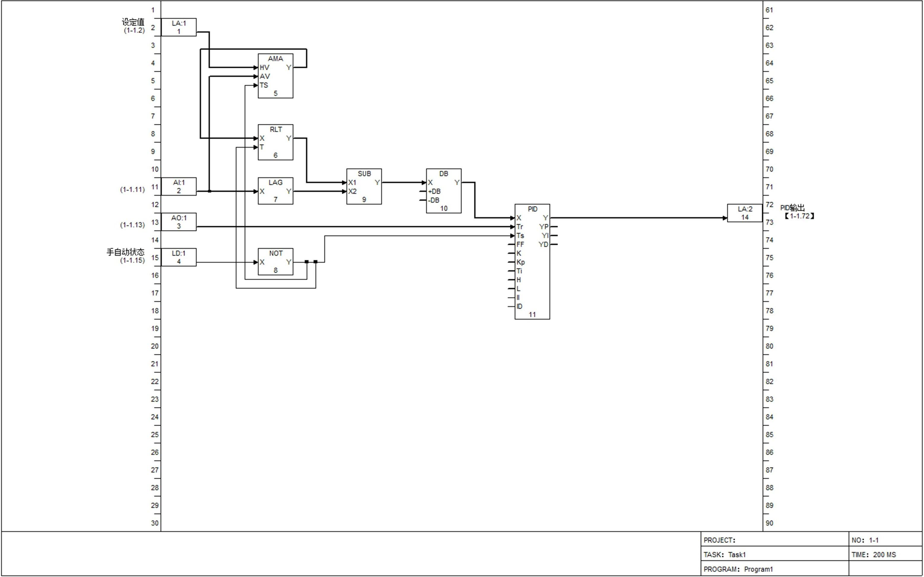This screenshot has width=924, height=577.
Task: Select the SUB subtraction block
Action: tap(364, 187)
